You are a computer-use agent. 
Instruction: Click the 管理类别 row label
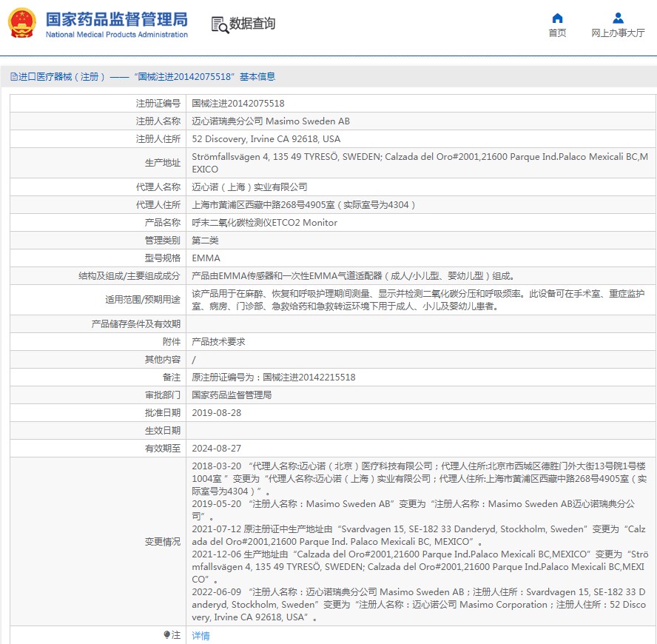163,241
